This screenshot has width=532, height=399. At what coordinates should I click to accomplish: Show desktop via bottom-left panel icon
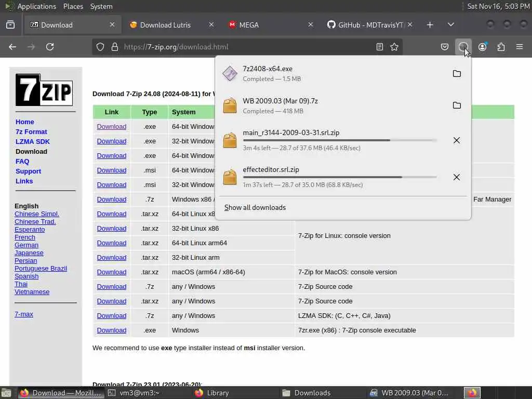6,393
